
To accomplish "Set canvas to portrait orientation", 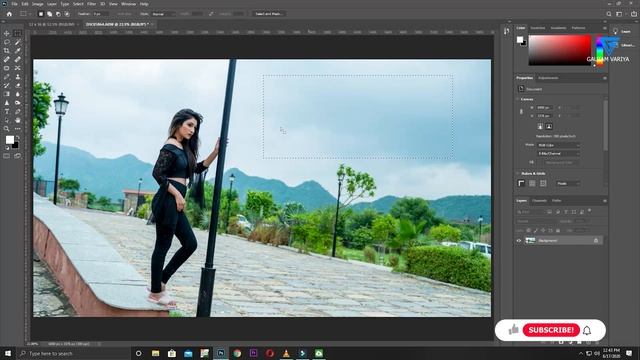I will pos(540,127).
